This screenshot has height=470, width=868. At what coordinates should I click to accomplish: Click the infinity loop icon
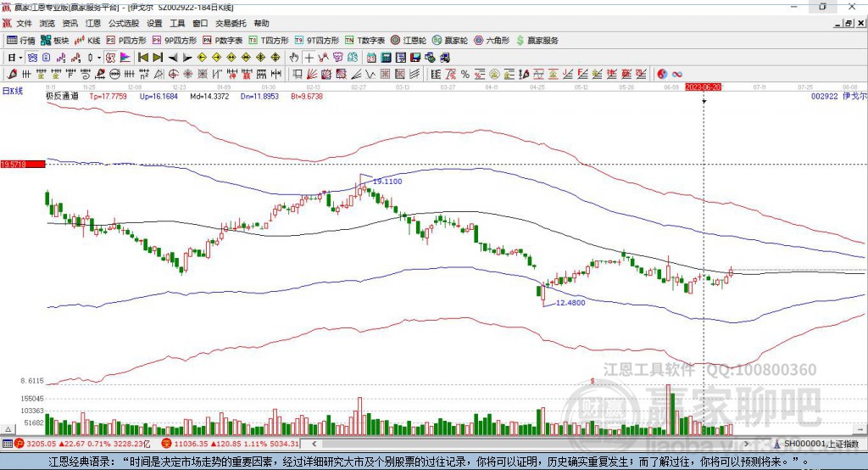pyautogui.click(x=677, y=75)
